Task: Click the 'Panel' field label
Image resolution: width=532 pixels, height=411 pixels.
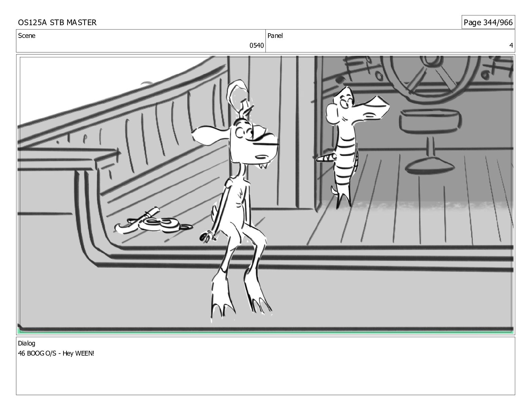Action: click(x=275, y=36)
